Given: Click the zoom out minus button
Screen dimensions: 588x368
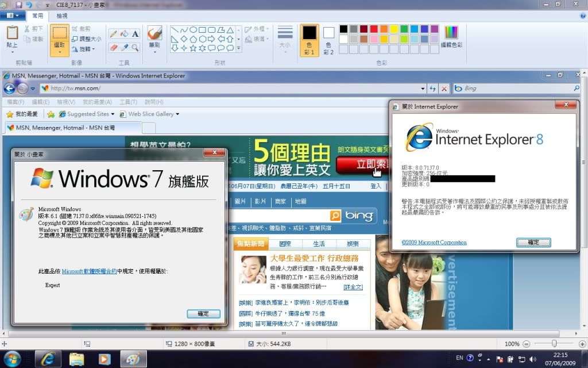Looking at the screenshot, I should (527, 344).
